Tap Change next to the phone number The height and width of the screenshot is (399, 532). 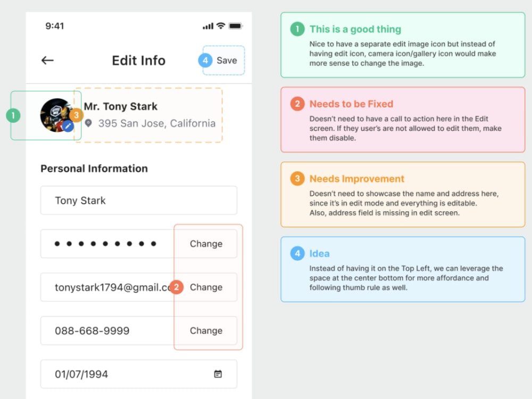coord(206,330)
